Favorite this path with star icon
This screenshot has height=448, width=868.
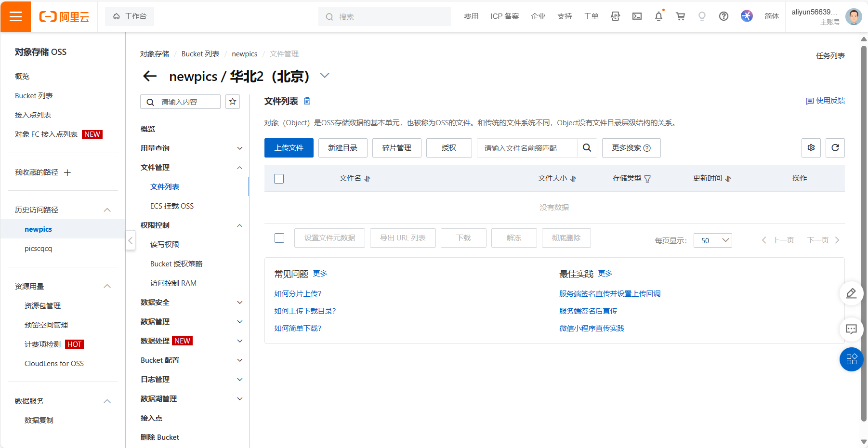pos(233,102)
